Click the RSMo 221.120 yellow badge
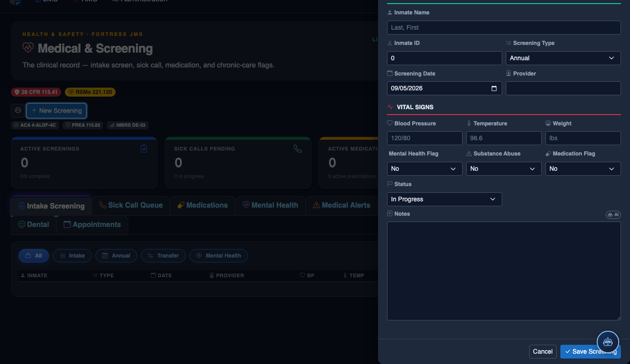Viewport: 630px width, 364px height. 90,92
